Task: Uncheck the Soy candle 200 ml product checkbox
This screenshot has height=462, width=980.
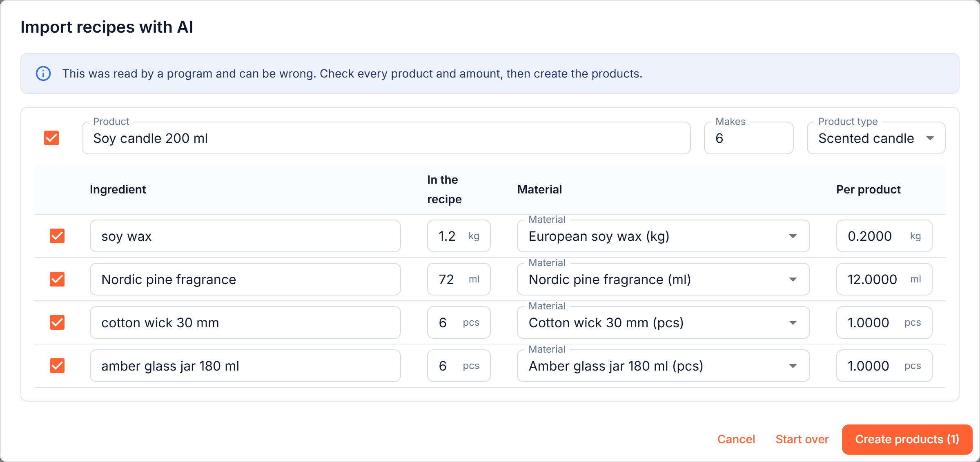Action: [51, 138]
